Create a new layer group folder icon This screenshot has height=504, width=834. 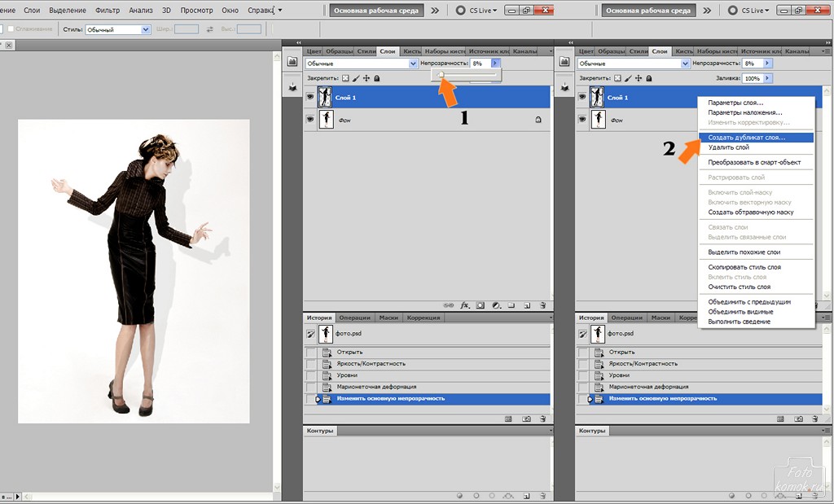point(511,305)
